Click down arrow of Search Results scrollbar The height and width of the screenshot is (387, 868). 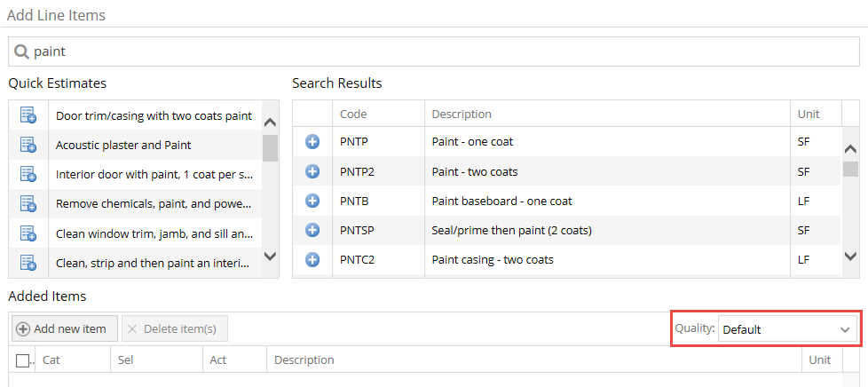(x=849, y=256)
